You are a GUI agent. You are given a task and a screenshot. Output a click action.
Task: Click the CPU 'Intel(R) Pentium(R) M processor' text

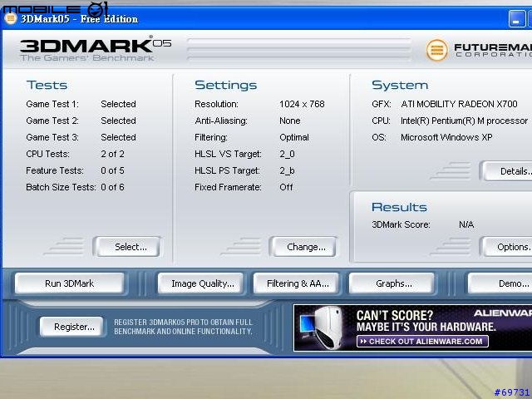tap(464, 121)
